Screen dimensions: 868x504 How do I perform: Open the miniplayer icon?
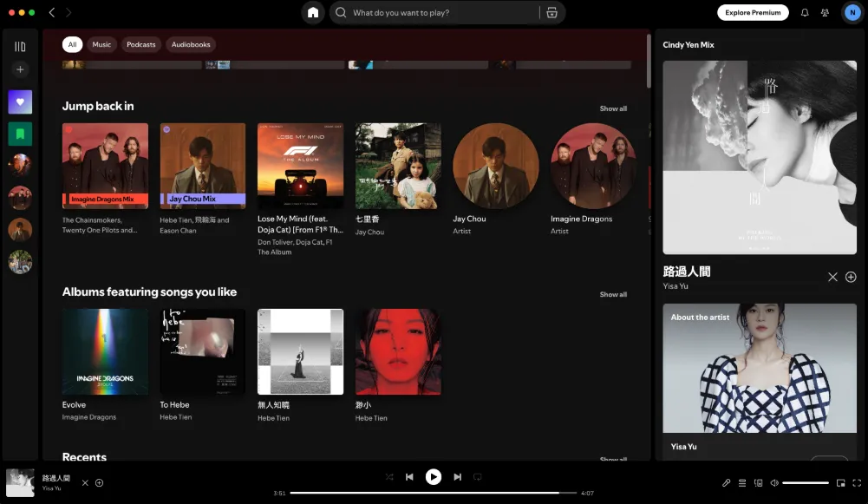pos(841,483)
